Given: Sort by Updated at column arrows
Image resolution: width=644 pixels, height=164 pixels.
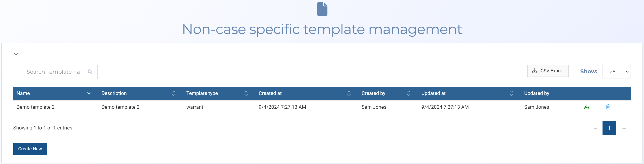Looking at the screenshot, I should (x=511, y=93).
